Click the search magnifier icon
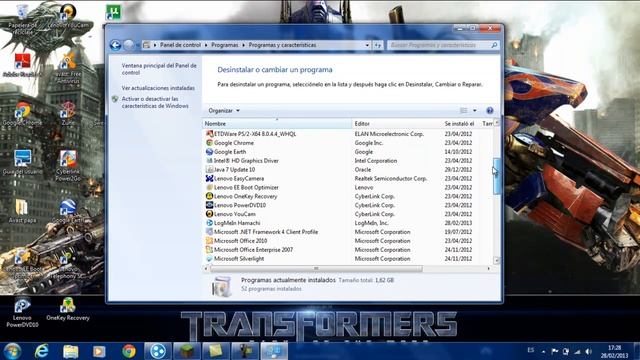This screenshot has height=360, width=640. click(x=494, y=45)
